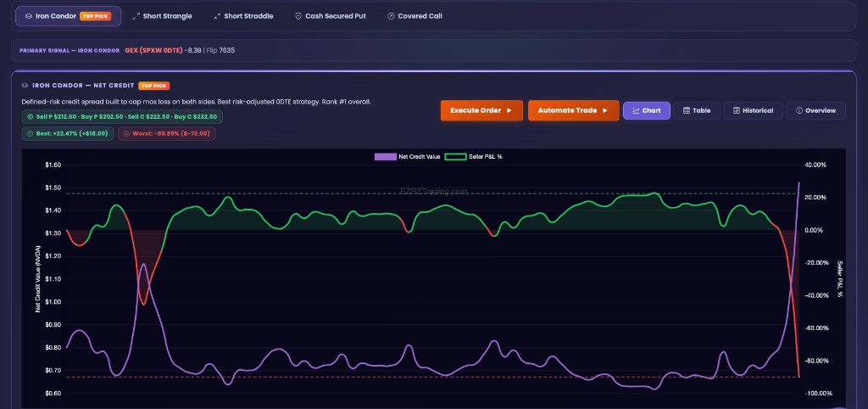Click the Historical view calendar icon

click(x=737, y=110)
